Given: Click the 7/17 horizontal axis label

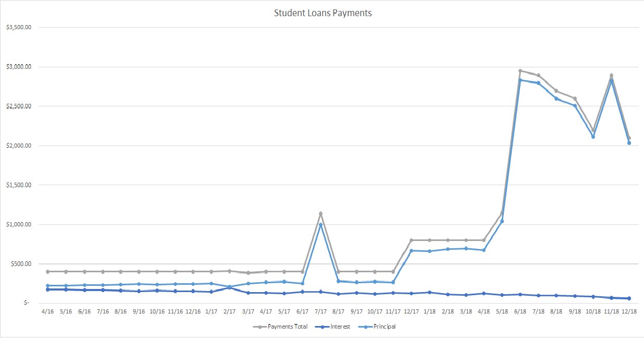Looking at the screenshot, I should click(320, 311).
